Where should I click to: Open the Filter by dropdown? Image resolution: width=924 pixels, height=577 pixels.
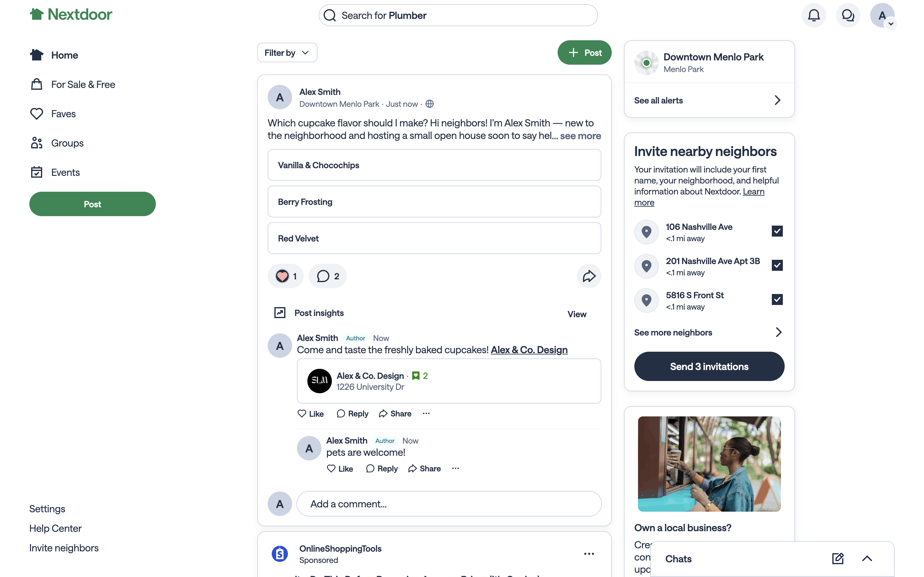pos(287,53)
